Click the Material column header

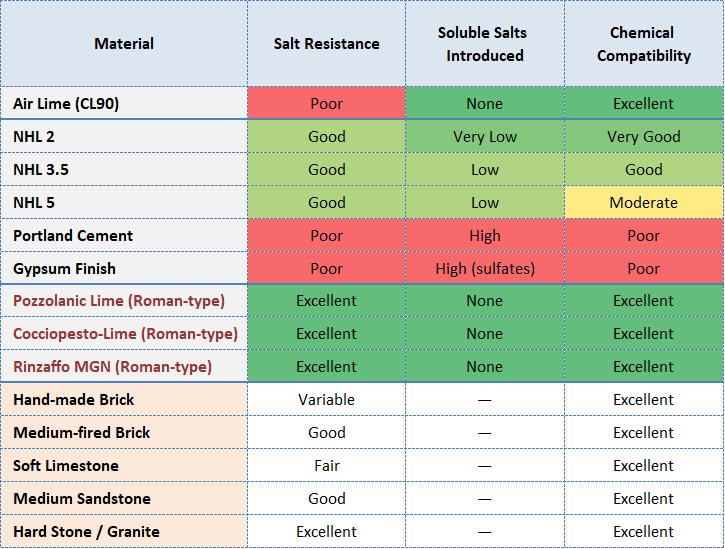tap(124, 44)
